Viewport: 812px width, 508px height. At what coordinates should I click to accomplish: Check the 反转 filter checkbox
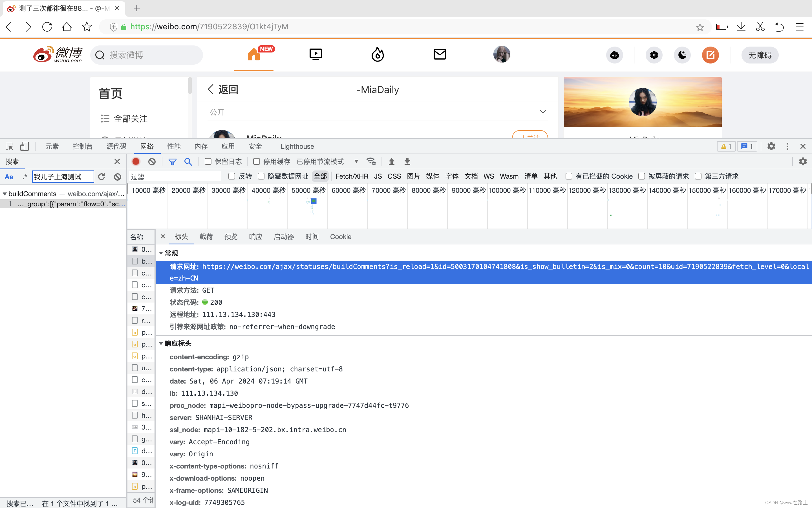[x=231, y=176]
